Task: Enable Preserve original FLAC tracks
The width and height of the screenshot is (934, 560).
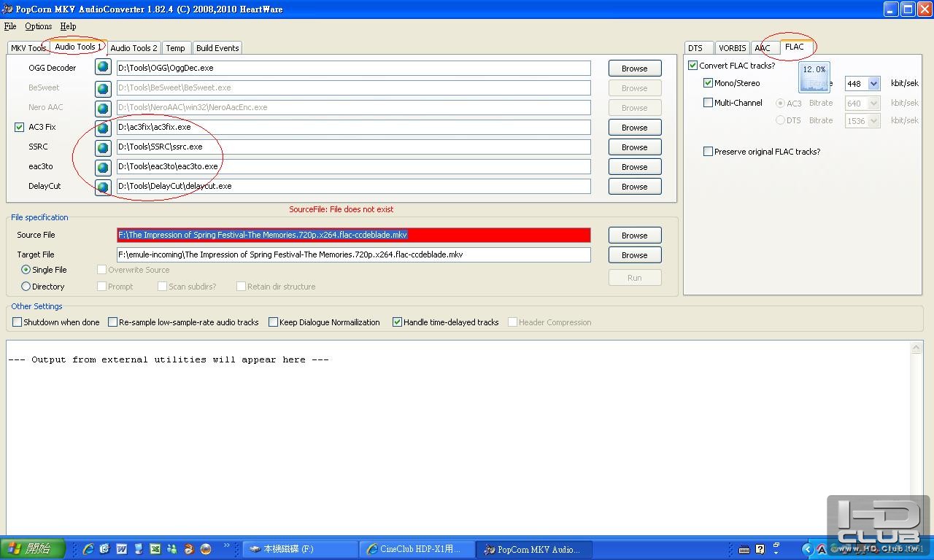Action: (x=708, y=152)
